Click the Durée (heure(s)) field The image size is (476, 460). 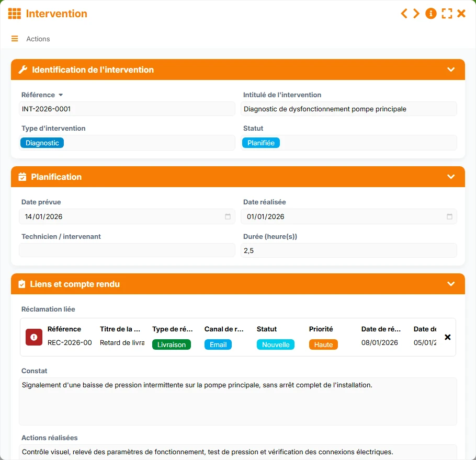point(349,250)
